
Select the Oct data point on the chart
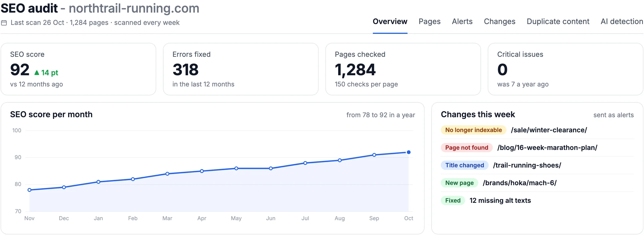pyautogui.click(x=409, y=152)
